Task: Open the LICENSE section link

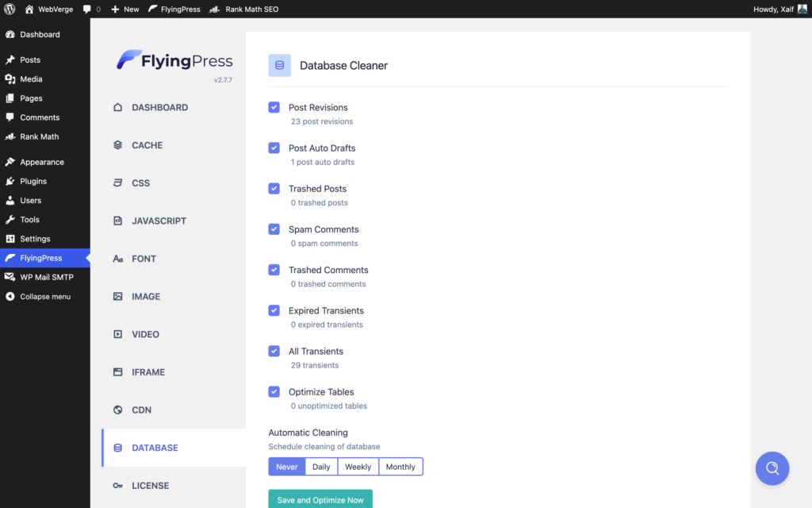Action: click(x=150, y=485)
